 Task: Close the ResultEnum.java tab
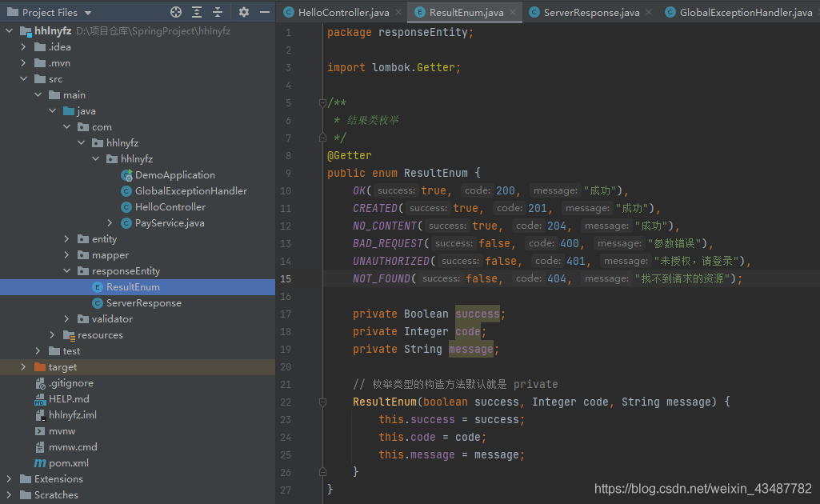click(513, 12)
